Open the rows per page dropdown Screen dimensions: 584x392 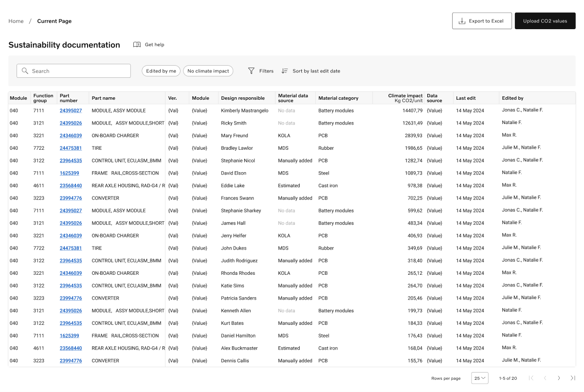point(480,378)
